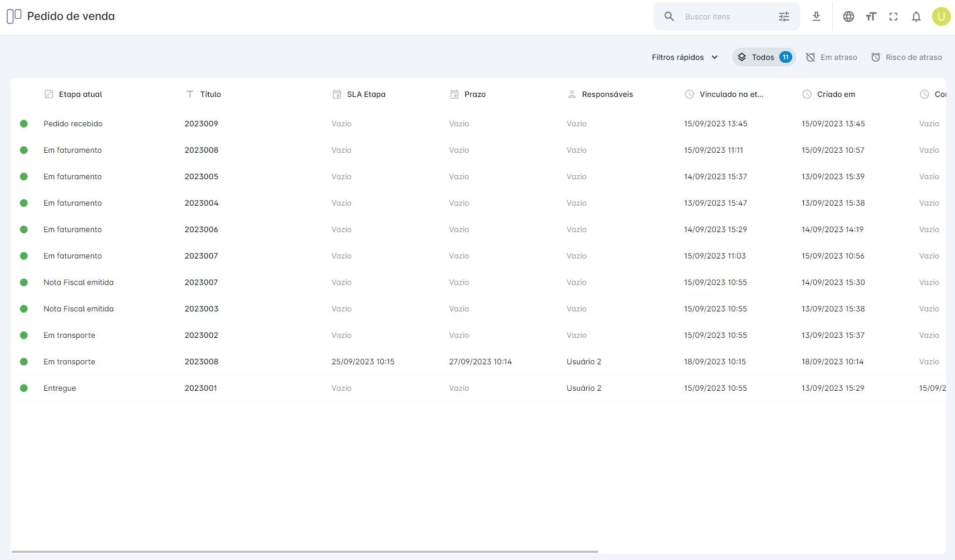
Task: Select the Todos filter tab
Action: (764, 57)
